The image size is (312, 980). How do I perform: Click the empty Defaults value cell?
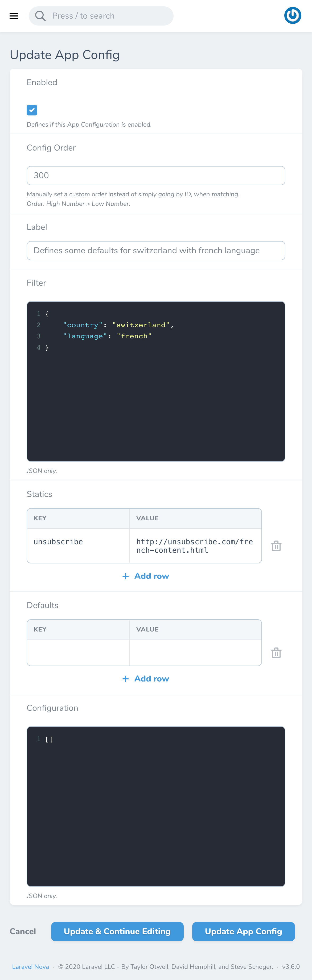point(196,653)
